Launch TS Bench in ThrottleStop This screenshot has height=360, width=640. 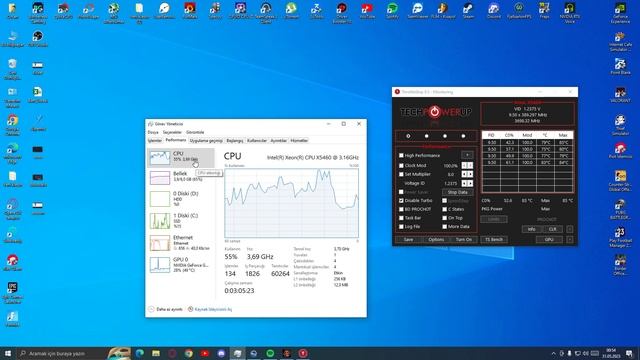[494, 240]
